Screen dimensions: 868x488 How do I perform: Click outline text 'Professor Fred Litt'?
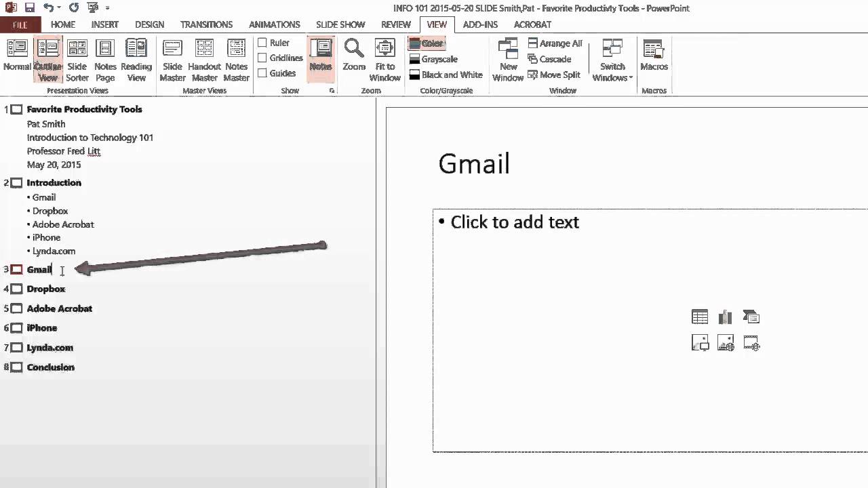point(64,151)
